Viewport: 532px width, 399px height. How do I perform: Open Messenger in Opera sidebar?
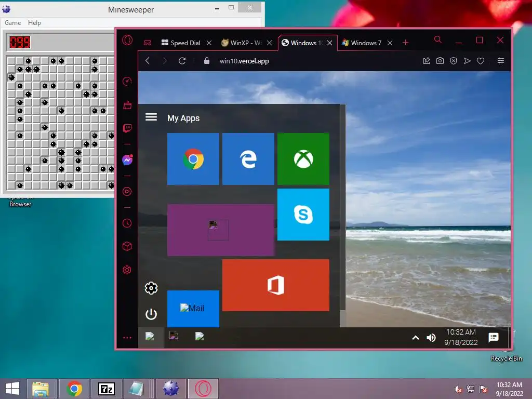point(127,160)
